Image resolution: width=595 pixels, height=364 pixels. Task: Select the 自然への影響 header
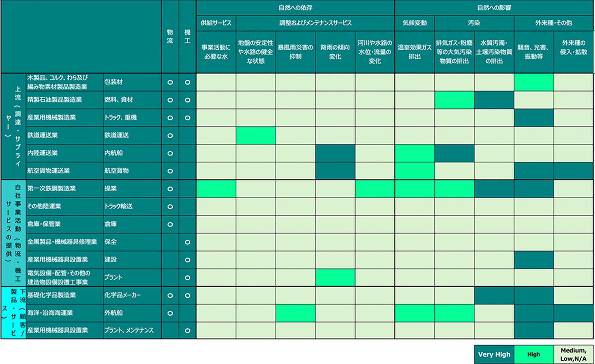pos(494,8)
